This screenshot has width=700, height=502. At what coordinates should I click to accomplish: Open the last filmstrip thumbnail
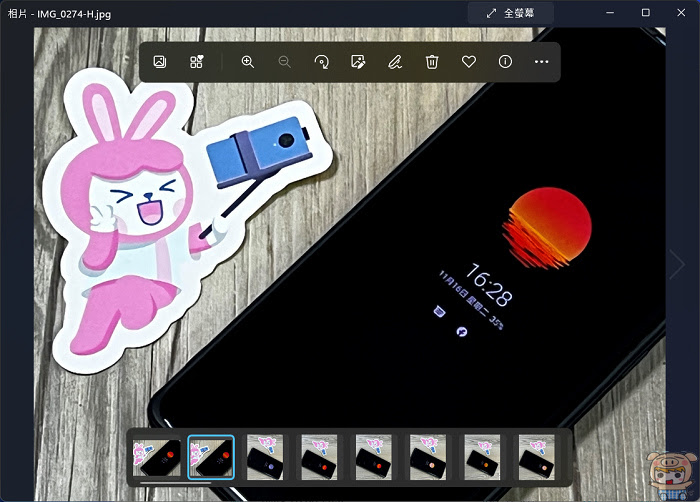(537, 457)
